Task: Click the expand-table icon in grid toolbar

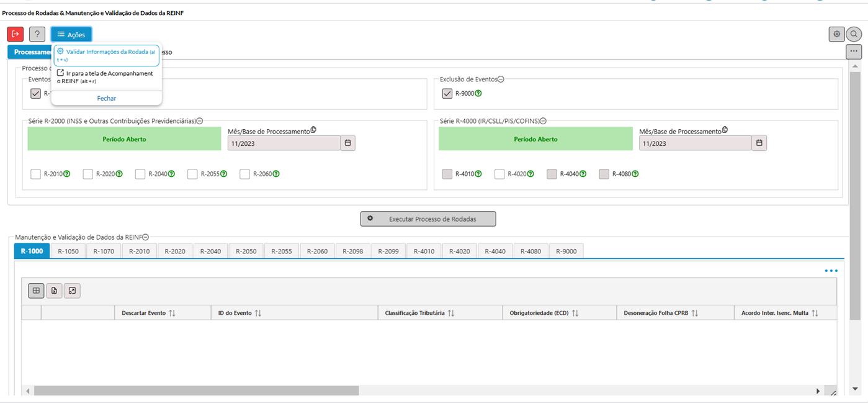Action: (x=72, y=291)
